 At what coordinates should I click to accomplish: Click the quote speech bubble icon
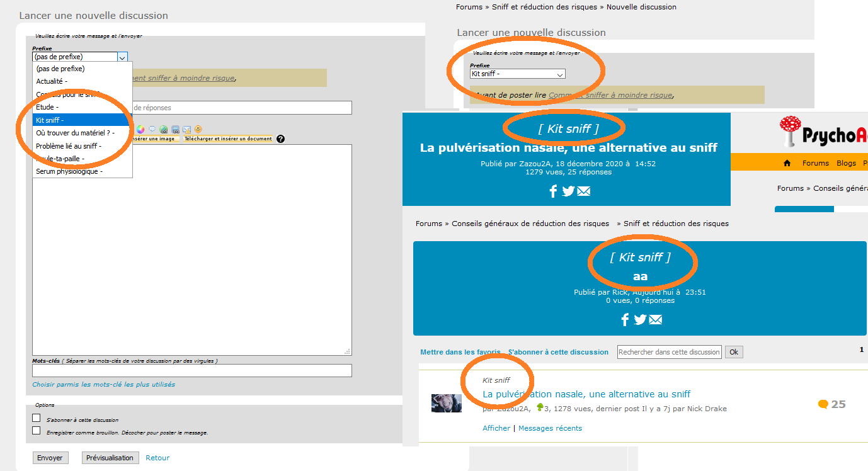152,128
